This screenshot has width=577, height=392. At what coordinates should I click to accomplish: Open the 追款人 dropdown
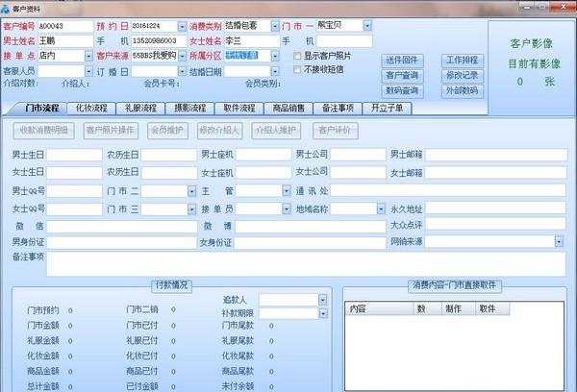[322, 300]
